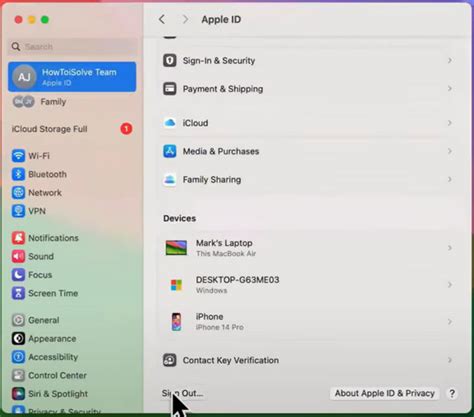This screenshot has height=417, width=474.
Task: Select Bluetooth label in sidebar
Action: point(47,174)
